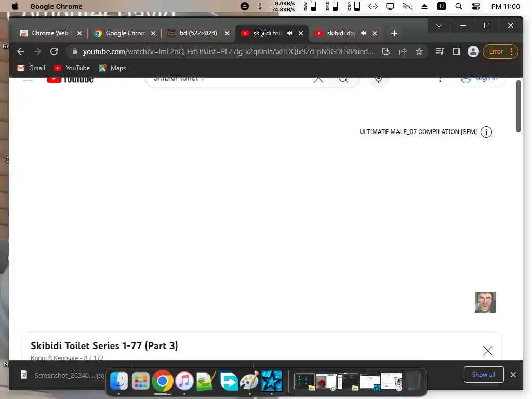Click the clock showing PM 11:00
This screenshot has width=532, height=399.
505,6
